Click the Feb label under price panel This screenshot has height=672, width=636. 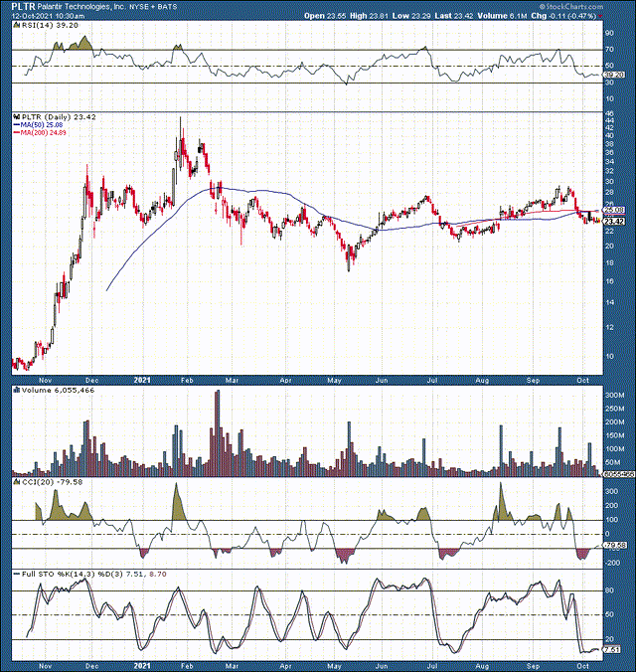point(187,381)
